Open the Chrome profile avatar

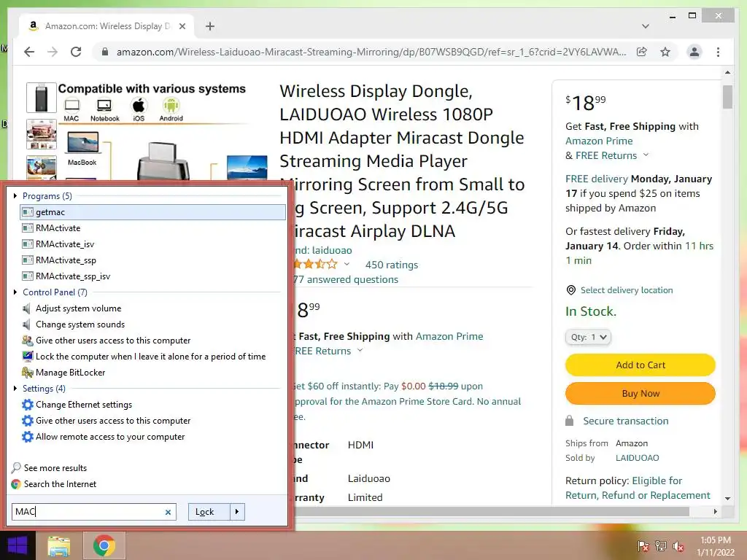pyautogui.click(x=694, y=52)
